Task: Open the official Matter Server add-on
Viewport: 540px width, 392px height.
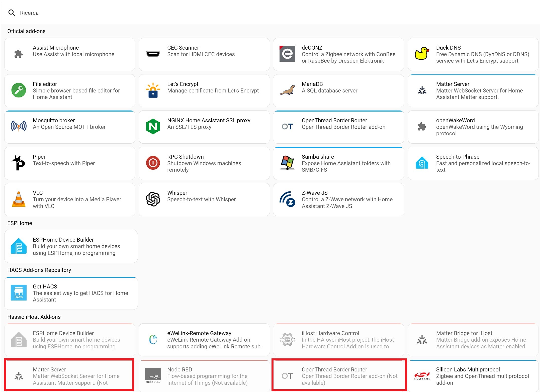Action: click(473, 90)
